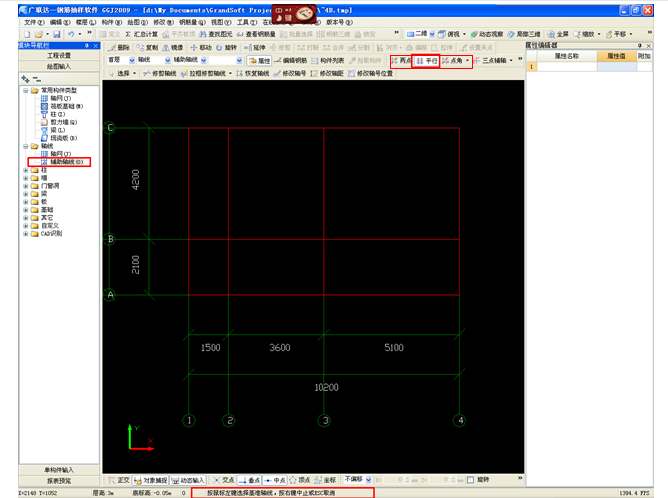The image size is (668, 498).
Task: Click the Save disk icon
Action: 57,34
